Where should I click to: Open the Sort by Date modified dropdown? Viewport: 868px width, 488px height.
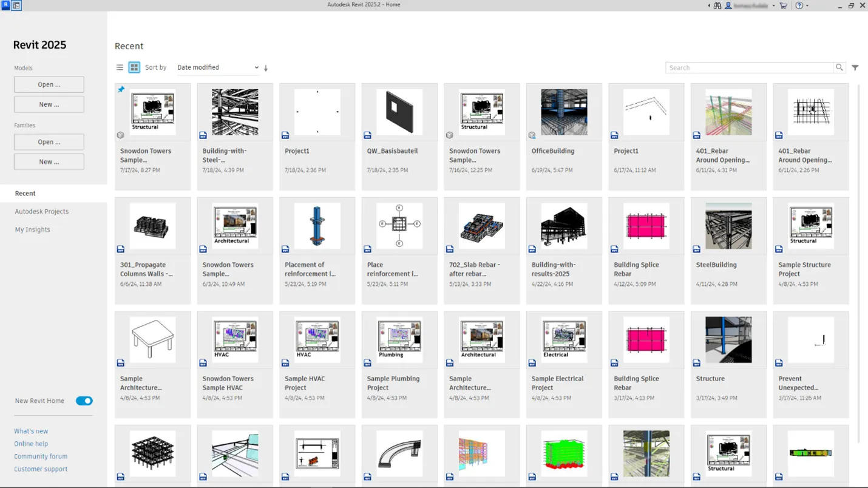click(218, 67)
